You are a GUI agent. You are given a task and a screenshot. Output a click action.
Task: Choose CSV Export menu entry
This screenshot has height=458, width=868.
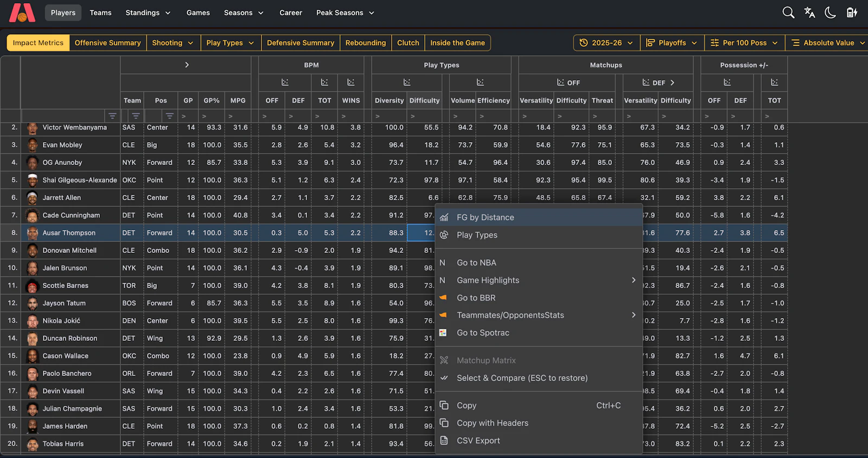538,441
